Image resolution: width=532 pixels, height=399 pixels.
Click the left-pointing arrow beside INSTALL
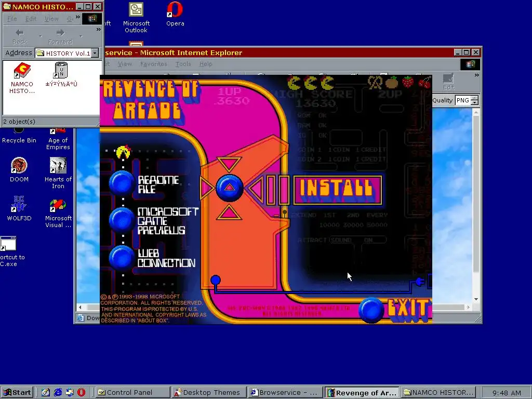click(256, 189)
